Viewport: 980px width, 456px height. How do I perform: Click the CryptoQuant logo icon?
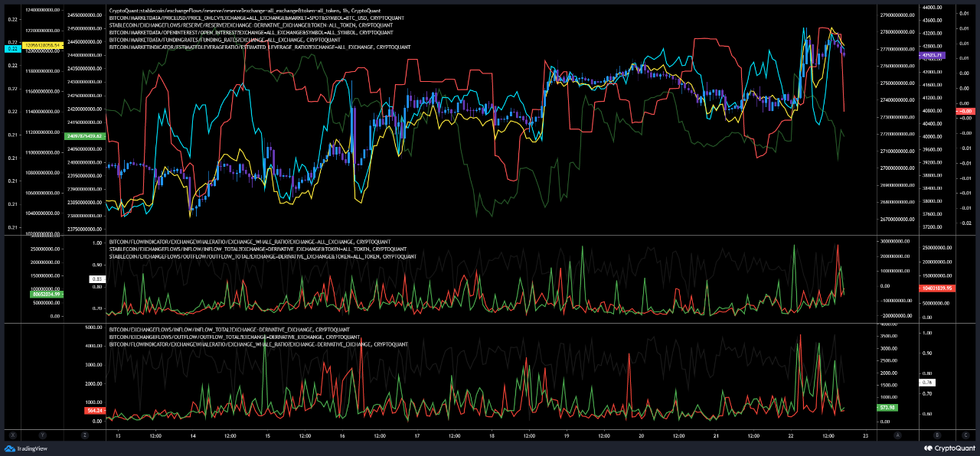pos(927,447)
